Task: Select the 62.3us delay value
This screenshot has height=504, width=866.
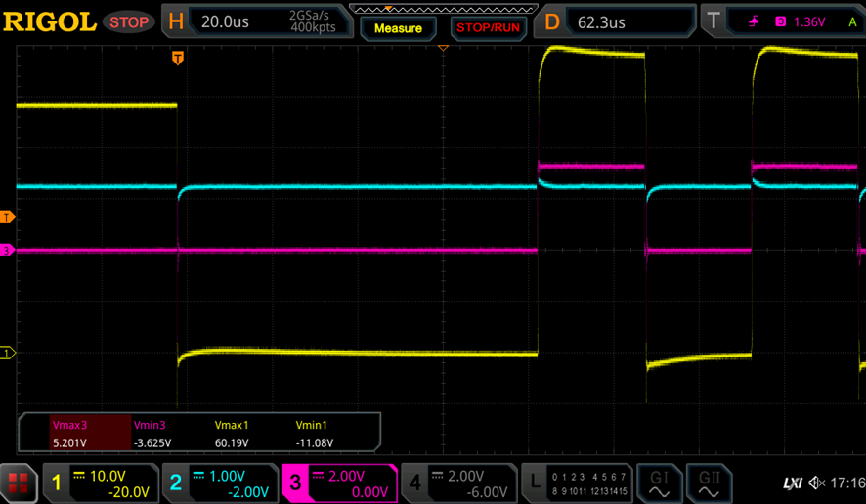Action: (601, 22)
